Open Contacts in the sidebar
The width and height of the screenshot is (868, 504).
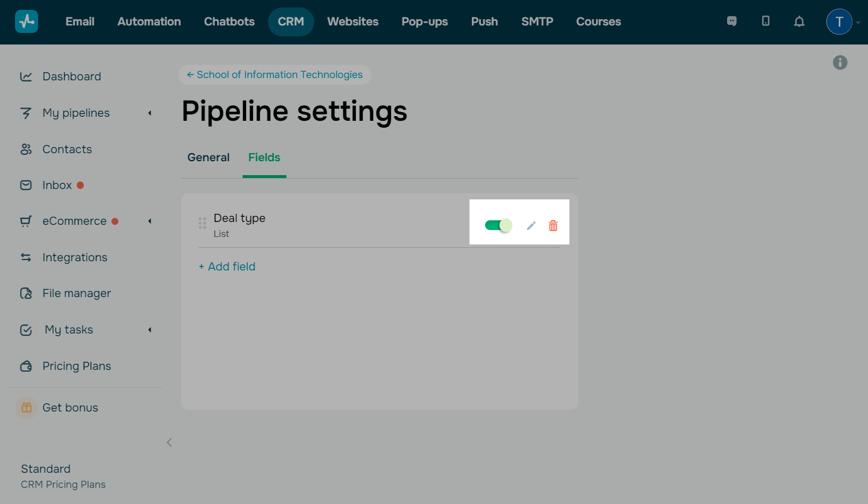pos(67,149)
